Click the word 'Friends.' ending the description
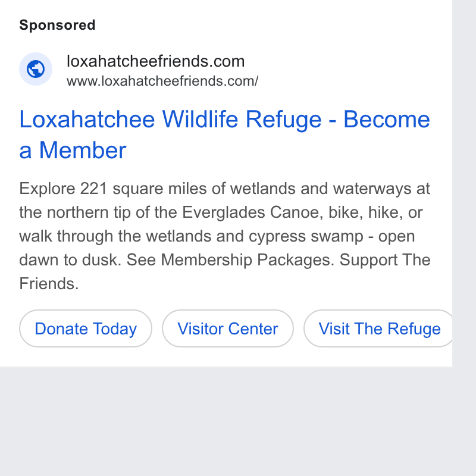The image size is (476, 476). (x=49, y=284)
